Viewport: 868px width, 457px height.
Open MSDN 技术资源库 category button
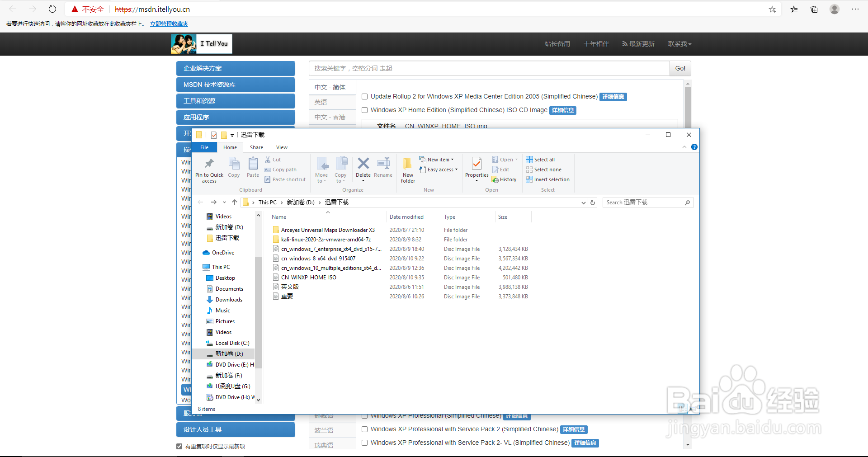[x=236, y=85]
